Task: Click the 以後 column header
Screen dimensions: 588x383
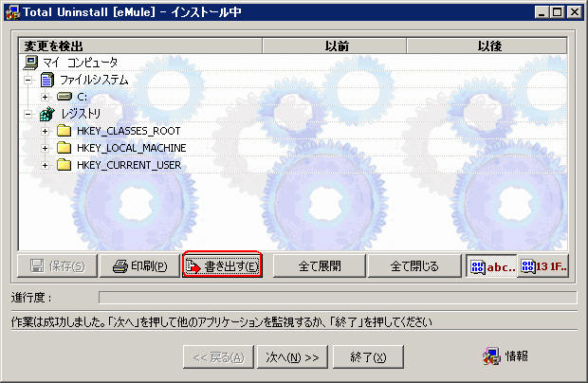Action: point(487,46)
